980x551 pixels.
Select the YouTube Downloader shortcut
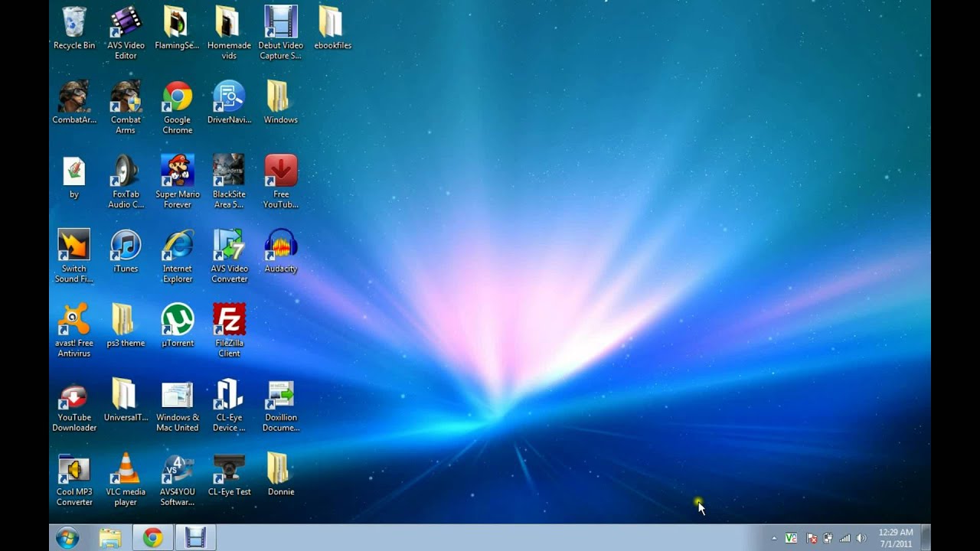[x=74, y=405]
